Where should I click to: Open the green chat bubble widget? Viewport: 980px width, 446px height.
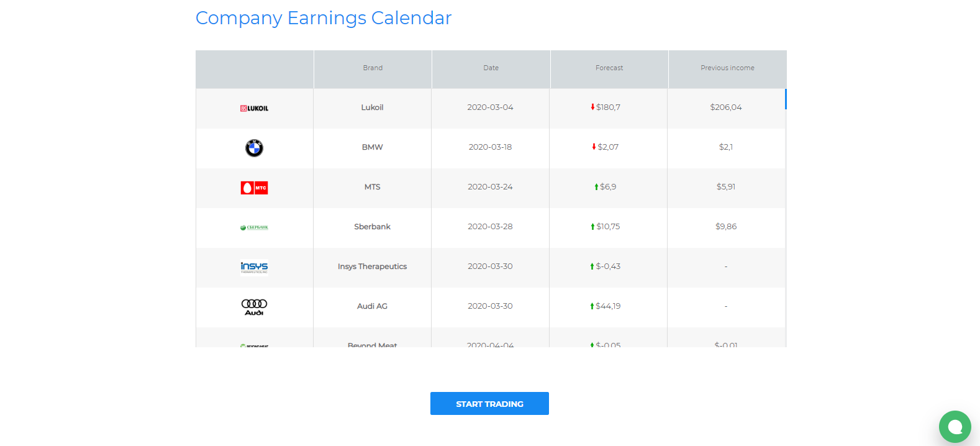pyautogui.click(x=955, y=427)
